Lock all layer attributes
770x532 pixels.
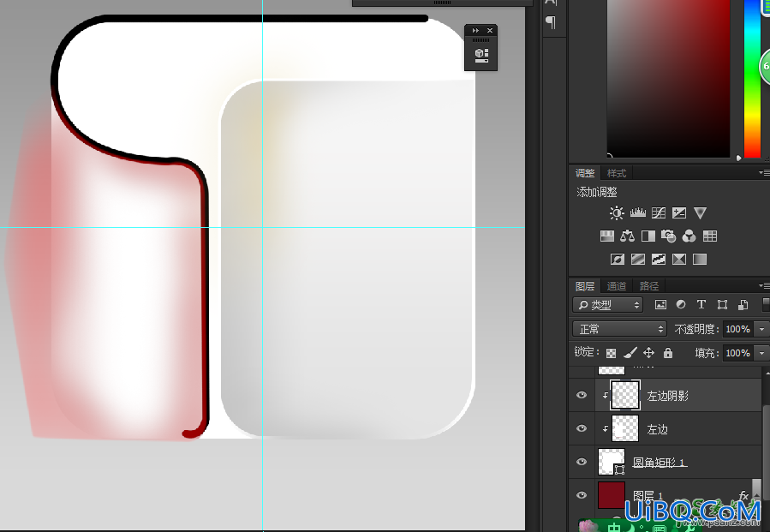tap(668, 353)
